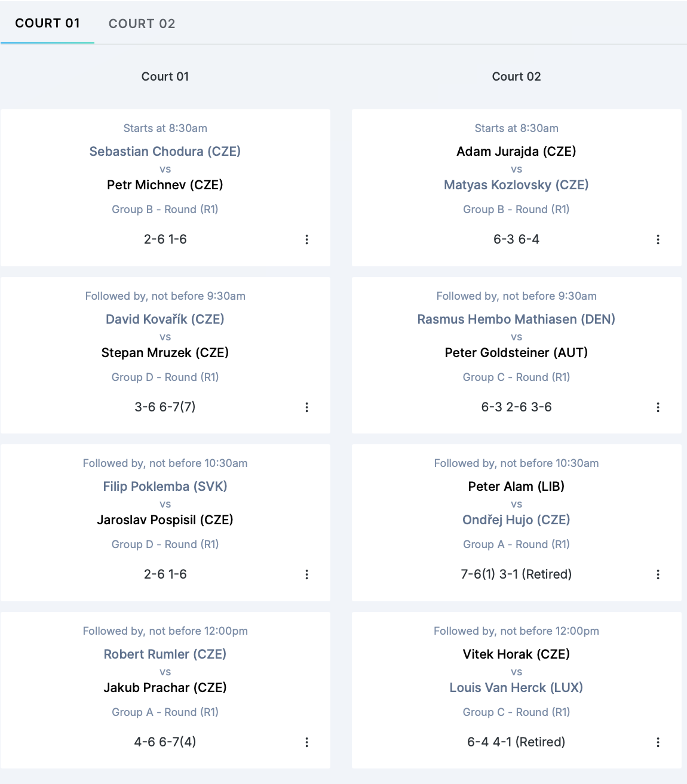Open options menu for Poklemba vs Pospisil match
Screen dimensions: 687x784
click(306, 574)
